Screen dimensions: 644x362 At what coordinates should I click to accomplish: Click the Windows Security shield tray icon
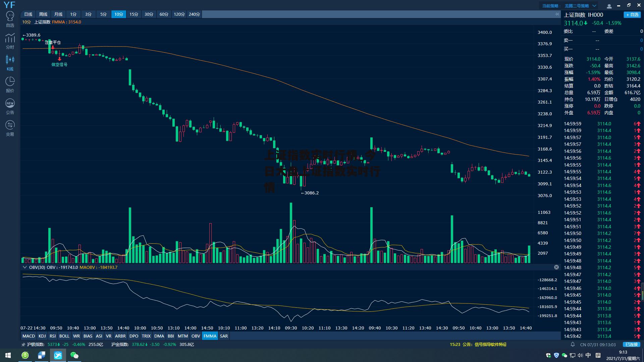[x=548, y=355]
